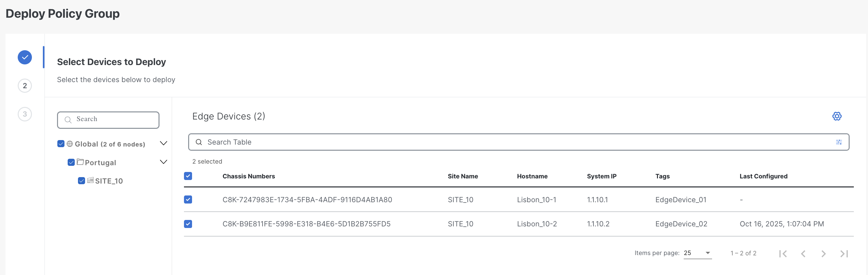Deselect the Lisbon_10-2 device row checkbox
This screenshot has width=868, height=275.
pyautogui.click(x=188, y=224)
